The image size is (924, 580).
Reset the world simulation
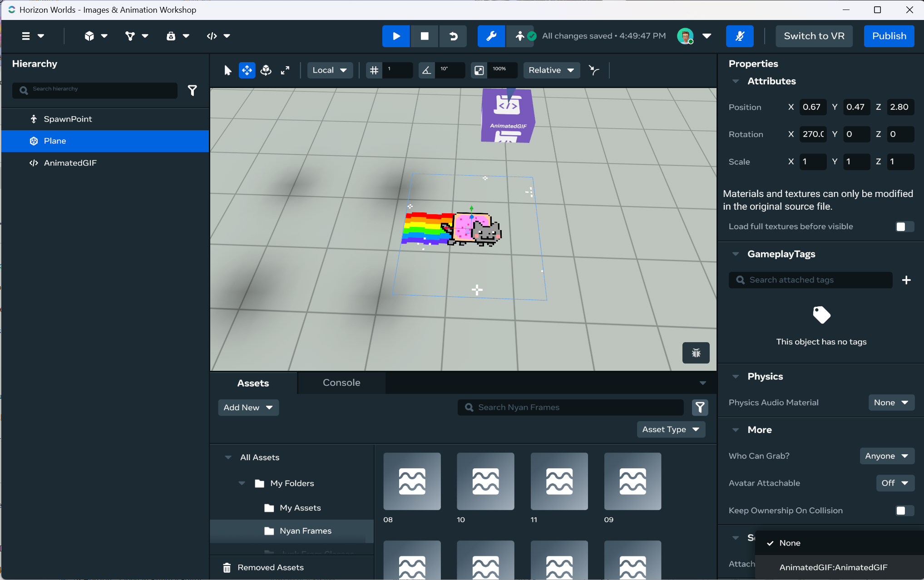[x=453, y=36]
